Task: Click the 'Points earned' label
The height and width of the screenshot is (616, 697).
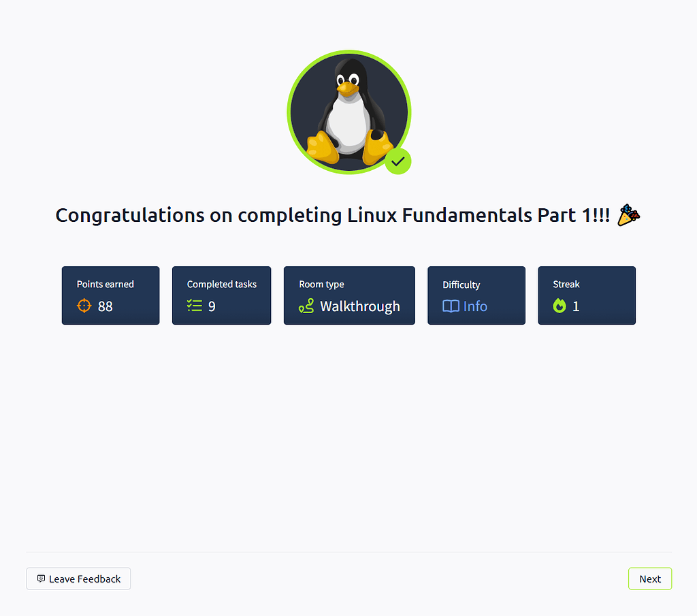Action: (x=106, y=284)
